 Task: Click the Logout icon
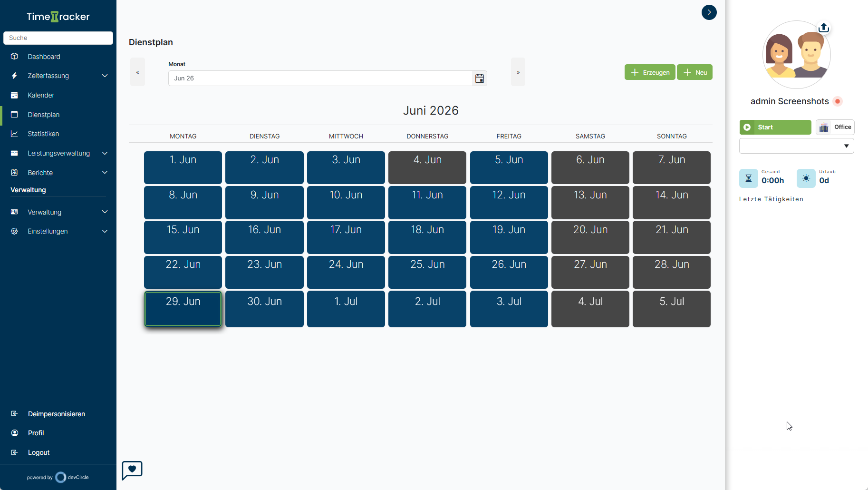pyautogui.click(x=14, y=452)
